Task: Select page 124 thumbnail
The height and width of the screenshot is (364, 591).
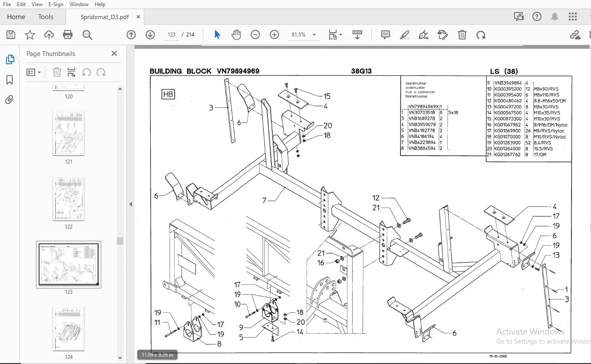Action: pos(69,328)
